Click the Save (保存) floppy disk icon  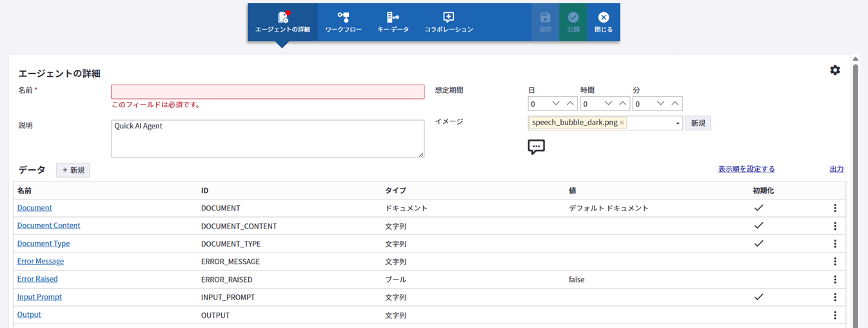(x=545, y=17)
